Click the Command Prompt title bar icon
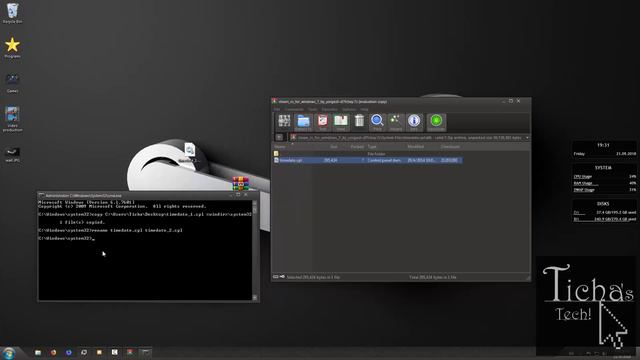 42,196
